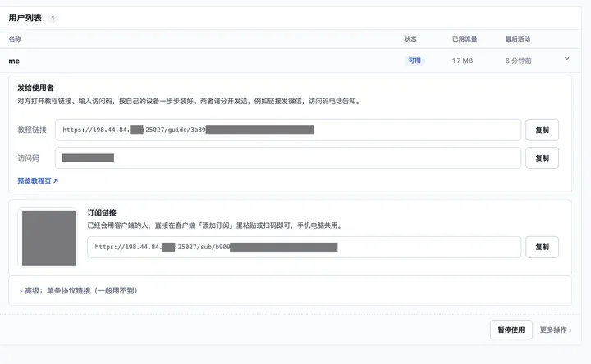Click the subscription URL field

pos(305,247)
